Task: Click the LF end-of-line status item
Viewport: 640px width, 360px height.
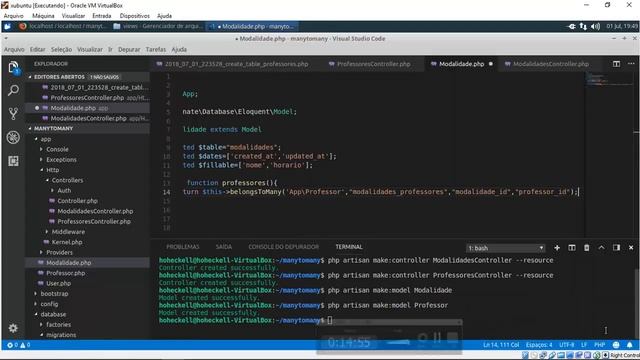Action: pyautogui.click(x=584, y=345)
